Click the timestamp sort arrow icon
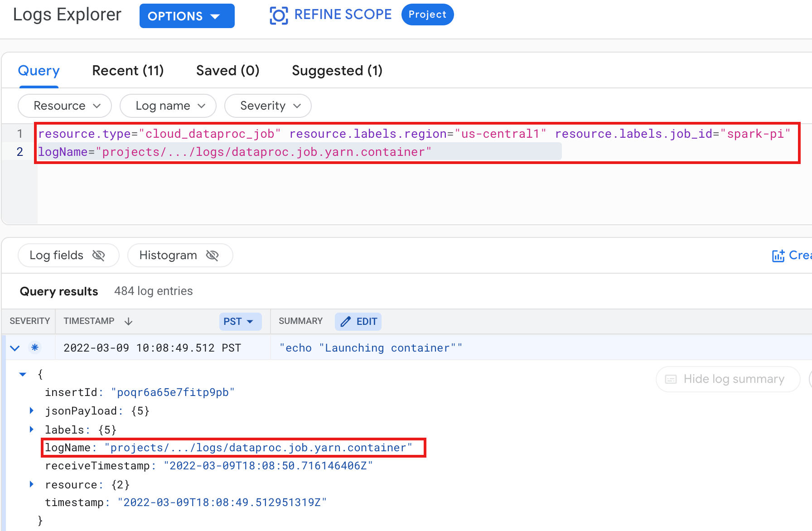The width and height of the screenshot is (812, 531). [x=129, y=321]
